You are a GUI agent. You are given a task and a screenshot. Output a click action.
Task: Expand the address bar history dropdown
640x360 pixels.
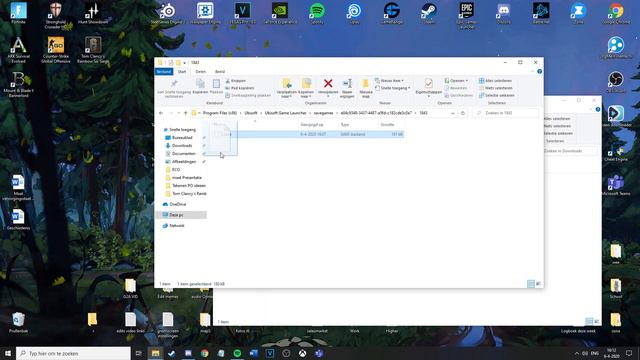[453, 113]
